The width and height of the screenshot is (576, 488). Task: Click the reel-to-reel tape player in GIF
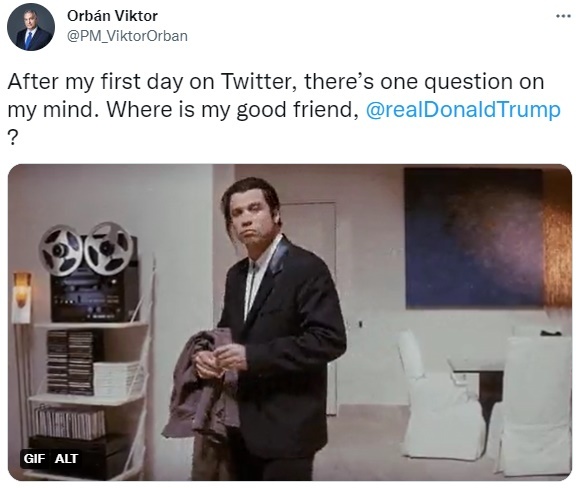pos(90,272)
